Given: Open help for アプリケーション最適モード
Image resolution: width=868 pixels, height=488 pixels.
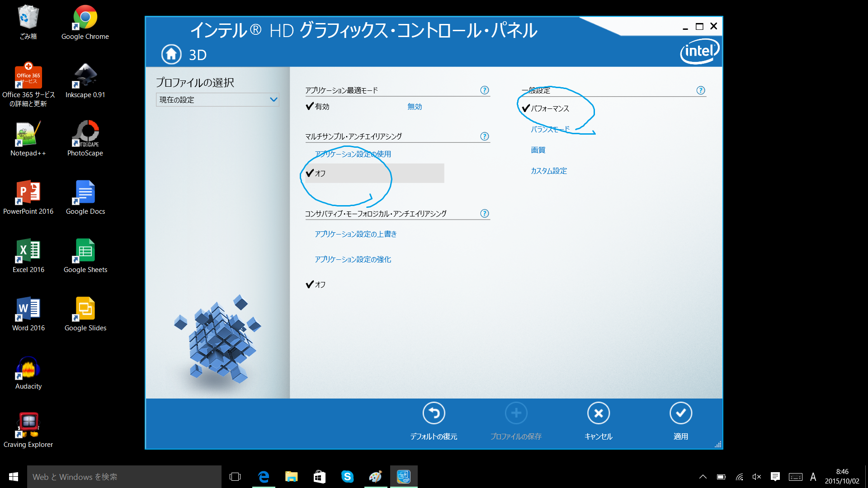Looking at the screenshot, I should (x=484, y=90).
